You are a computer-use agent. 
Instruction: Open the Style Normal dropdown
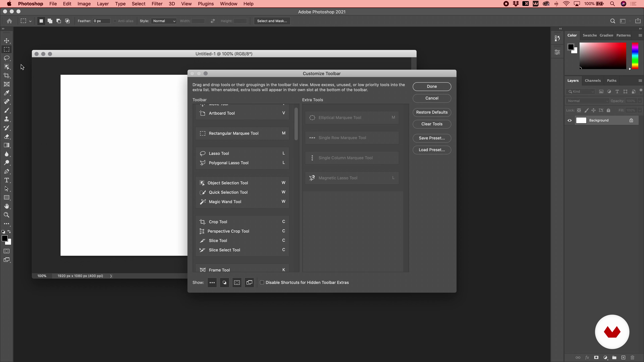tap(164, 21)
